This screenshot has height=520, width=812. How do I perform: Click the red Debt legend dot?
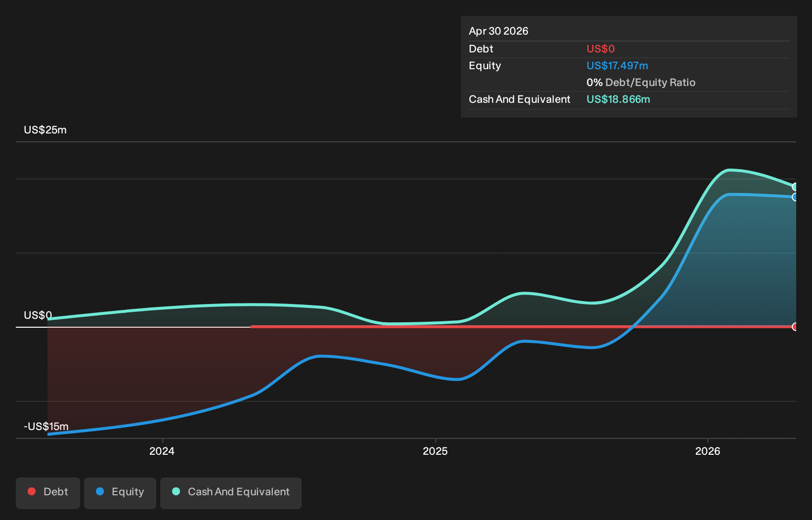click(32, 491)
